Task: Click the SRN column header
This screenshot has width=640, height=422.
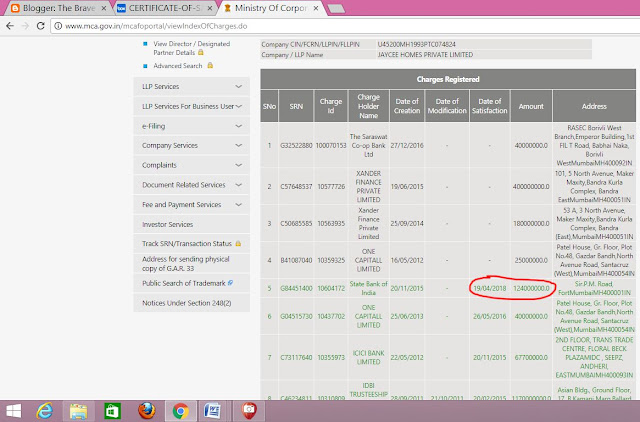Action: pyautogui.click(x=296, y=106)
